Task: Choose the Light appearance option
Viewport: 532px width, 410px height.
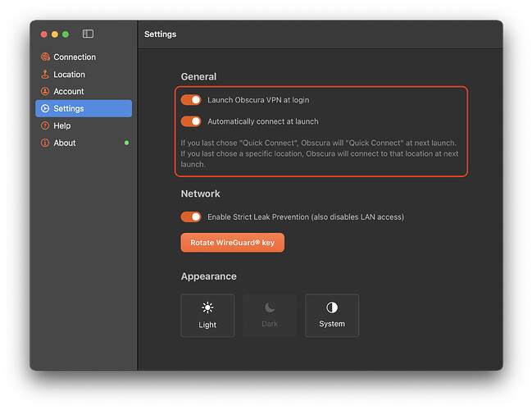Action: click(x=207, y=316)
